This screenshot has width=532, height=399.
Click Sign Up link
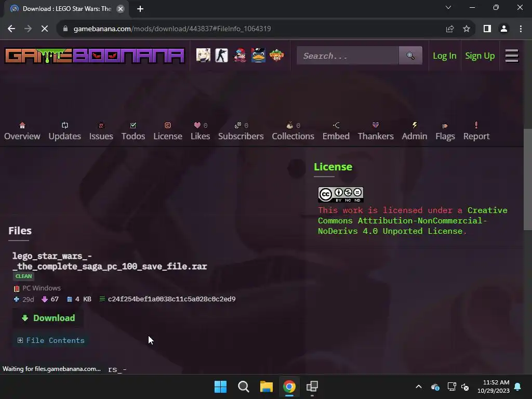point(480,56)
